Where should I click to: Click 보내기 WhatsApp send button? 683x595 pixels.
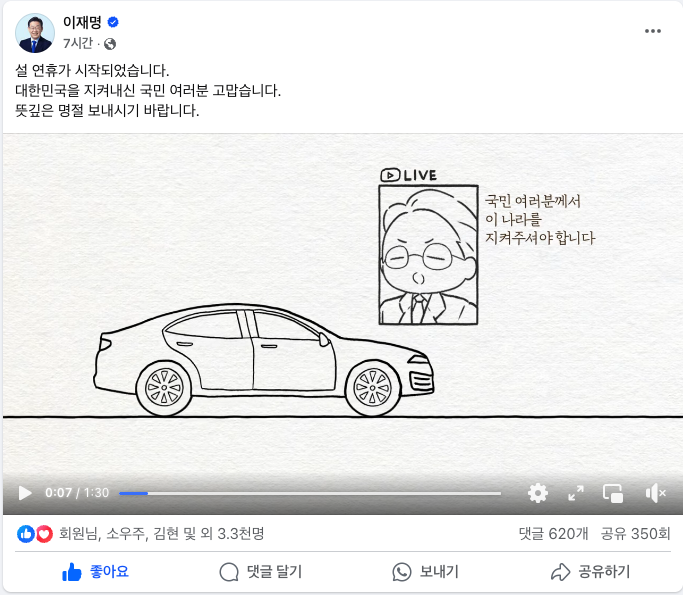(425, 571)
